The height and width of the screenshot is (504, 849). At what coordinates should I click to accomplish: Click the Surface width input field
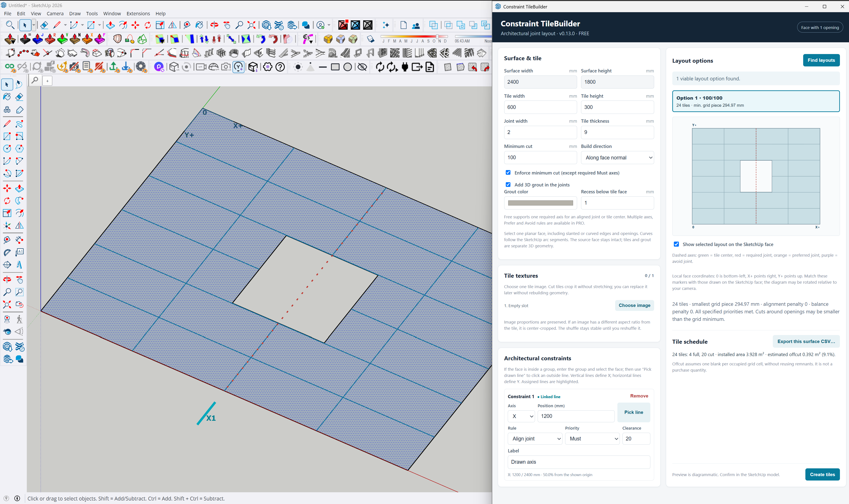(x=540, y=82)
